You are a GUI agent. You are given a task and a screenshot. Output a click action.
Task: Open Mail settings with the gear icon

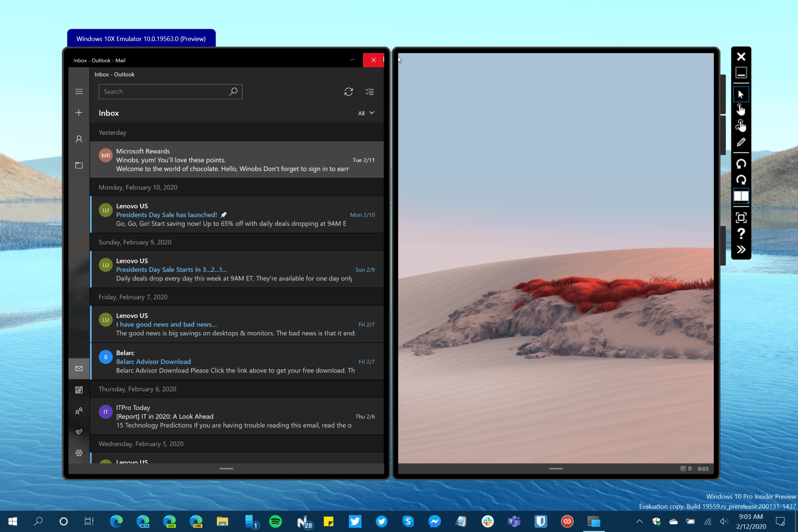(79, 452)
